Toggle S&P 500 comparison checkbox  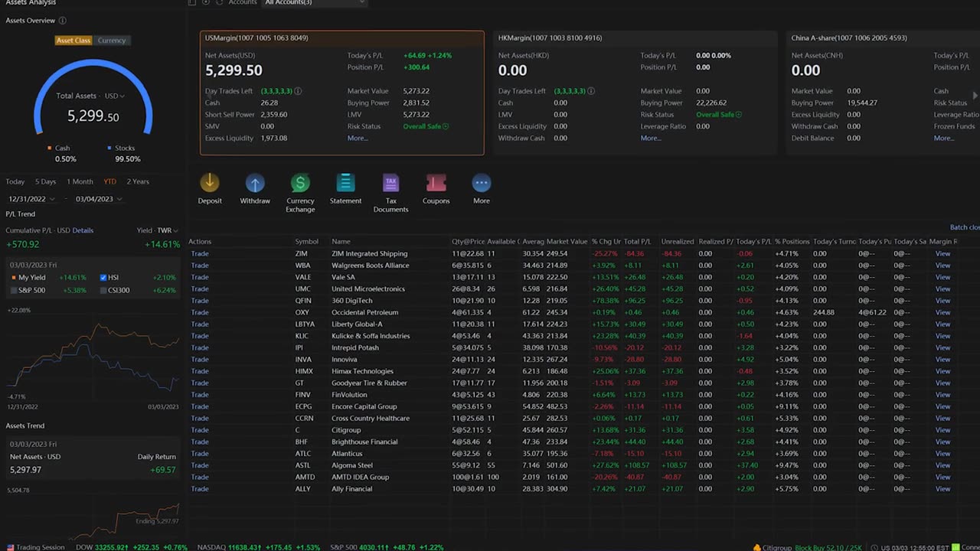(15, 290)
